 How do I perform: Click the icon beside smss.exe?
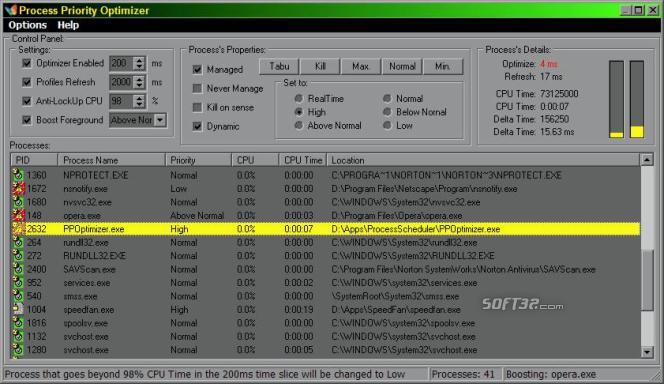(x=18, y=296)
